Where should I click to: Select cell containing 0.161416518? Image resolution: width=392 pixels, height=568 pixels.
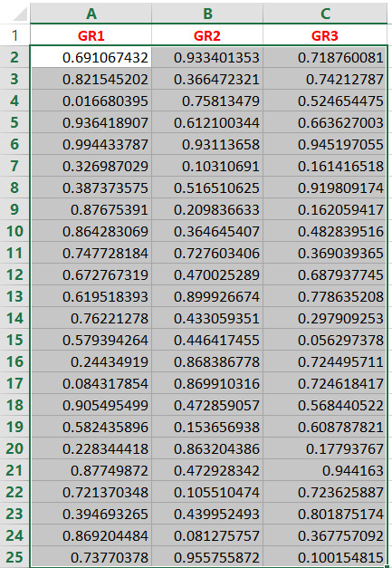[325, 166]
